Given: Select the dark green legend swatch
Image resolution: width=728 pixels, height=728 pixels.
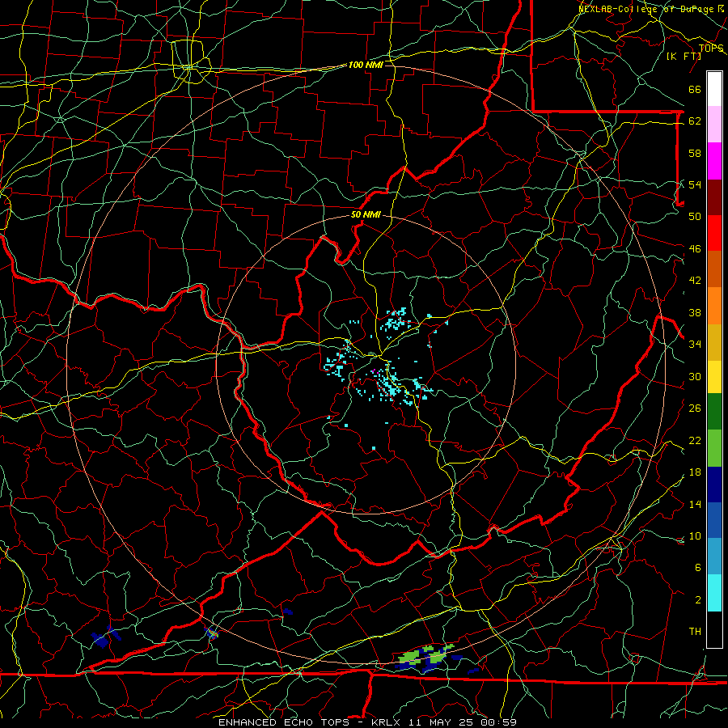Looking at the screenshot, I should (x=714, y=412).
